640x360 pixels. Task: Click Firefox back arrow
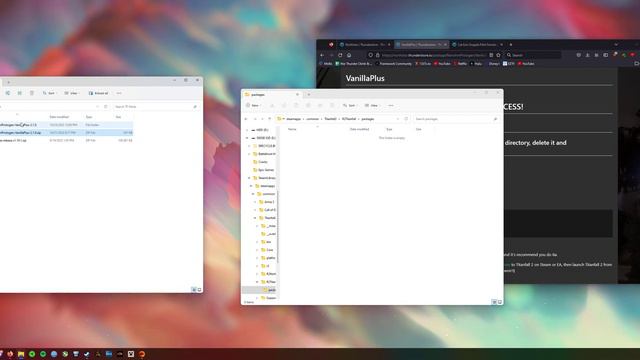[322, 55]
